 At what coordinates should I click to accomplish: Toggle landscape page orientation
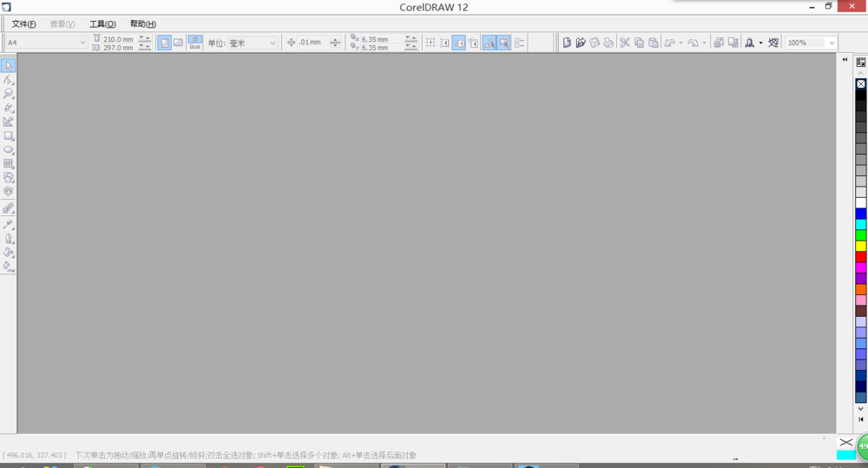pyautogui.click(x=178, y=43)
